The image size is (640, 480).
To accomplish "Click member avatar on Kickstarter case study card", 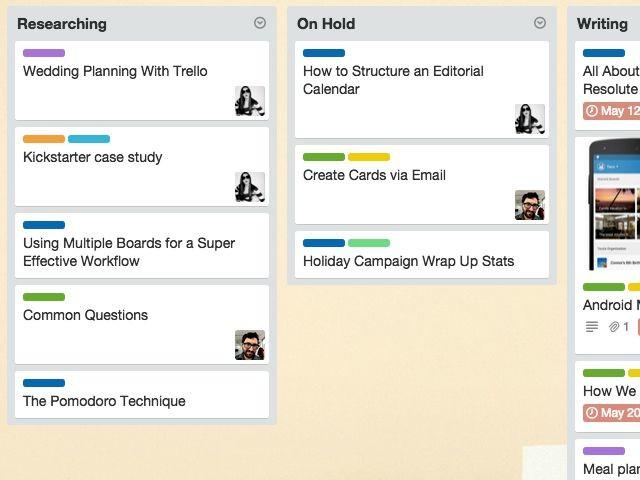I will tap(250, 187).
